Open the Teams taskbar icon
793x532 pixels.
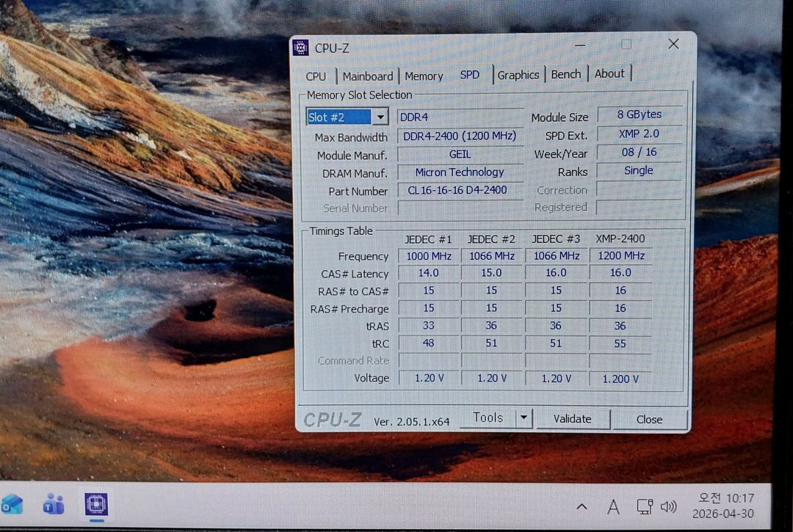click(53, 504)
